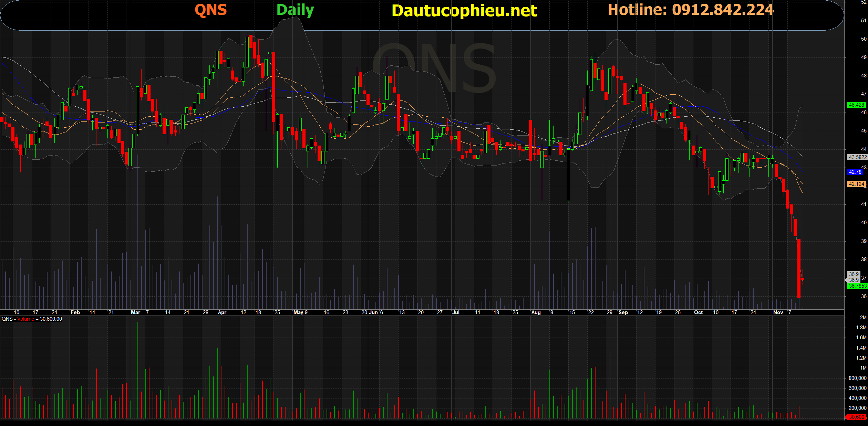This screenshot has width=868, height=426.
Task: Click the Apr label on date axis
Action: coord(222,312)
